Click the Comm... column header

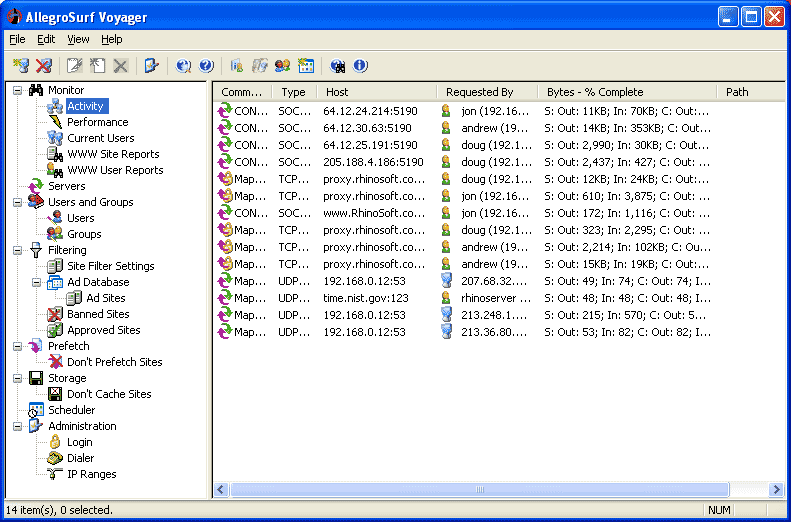click(x=243, y=92)
